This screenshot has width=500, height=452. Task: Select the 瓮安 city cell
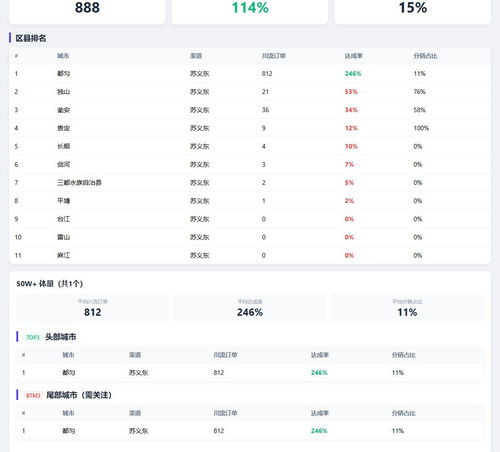63,110
